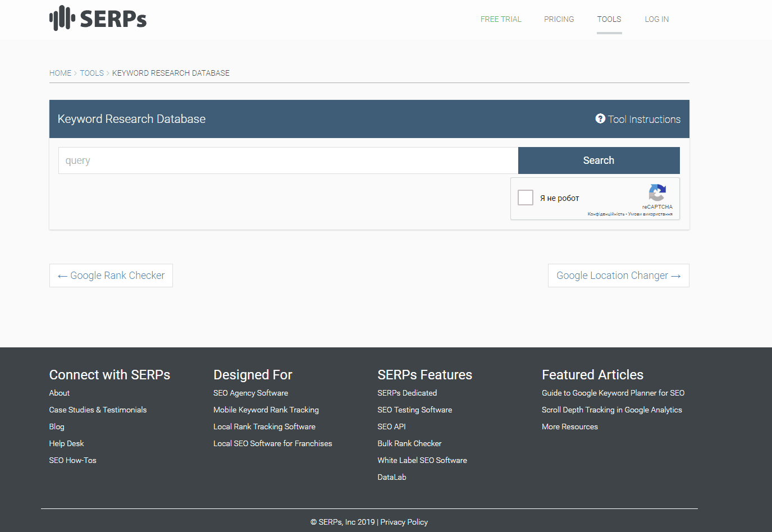Click the © SERPs, Inc 2019 text

click(x=342, y=522)
